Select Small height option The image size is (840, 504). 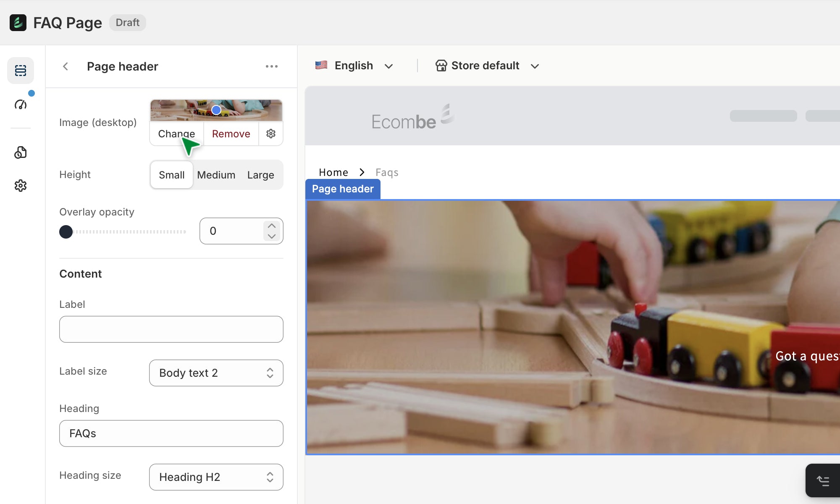point(171,175)
